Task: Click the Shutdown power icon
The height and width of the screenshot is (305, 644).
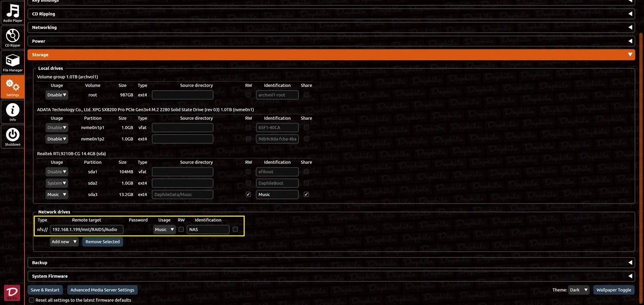Action: [x=12, y=137]
